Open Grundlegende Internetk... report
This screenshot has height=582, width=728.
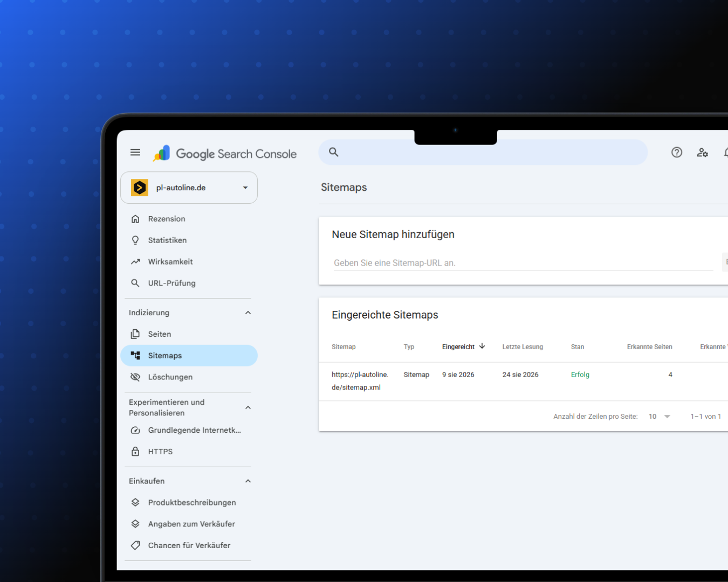click(189, 430)
